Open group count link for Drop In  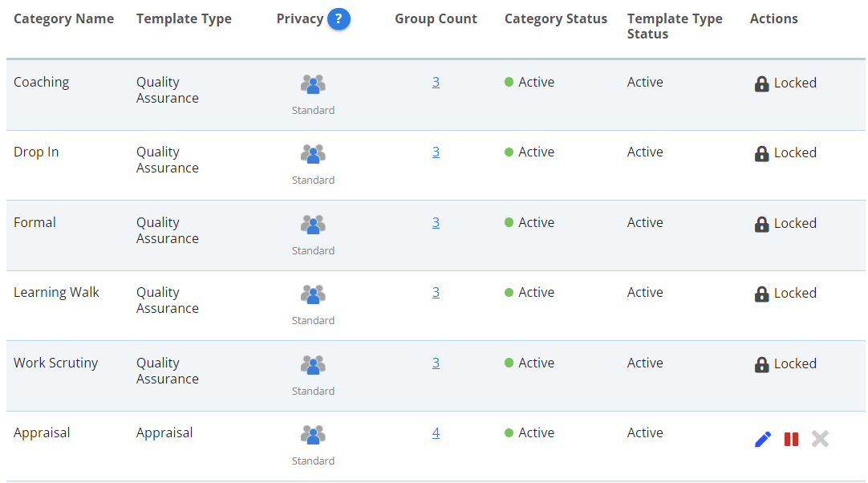coord(436,152)
